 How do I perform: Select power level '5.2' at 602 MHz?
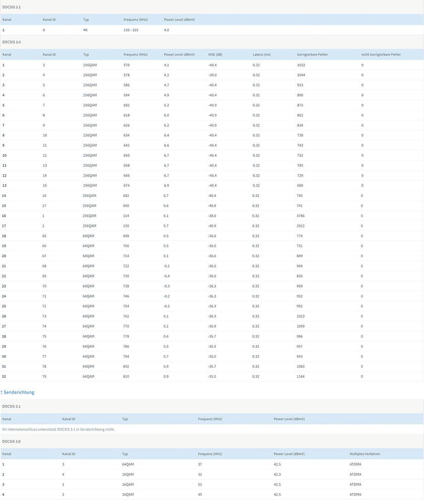[166, 105]
